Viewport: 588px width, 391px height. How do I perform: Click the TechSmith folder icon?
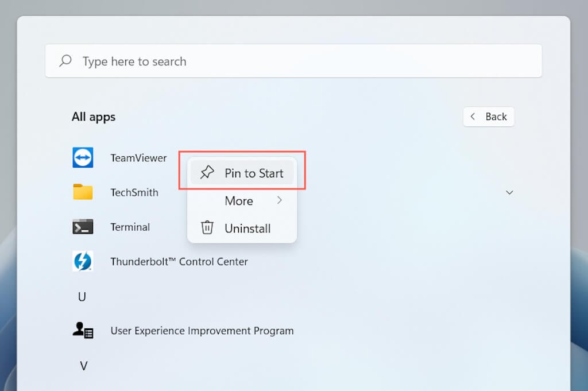coord(83,192)
